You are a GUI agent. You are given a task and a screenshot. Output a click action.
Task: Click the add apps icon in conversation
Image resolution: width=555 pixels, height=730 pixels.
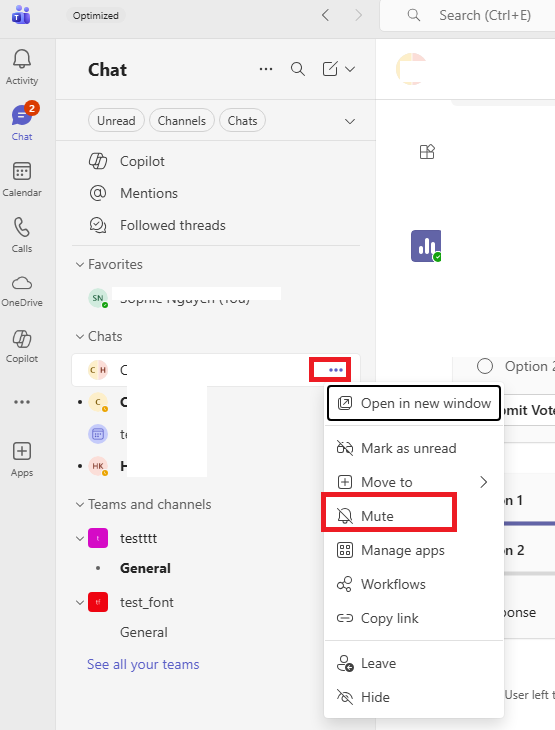(x=427, y=152)
